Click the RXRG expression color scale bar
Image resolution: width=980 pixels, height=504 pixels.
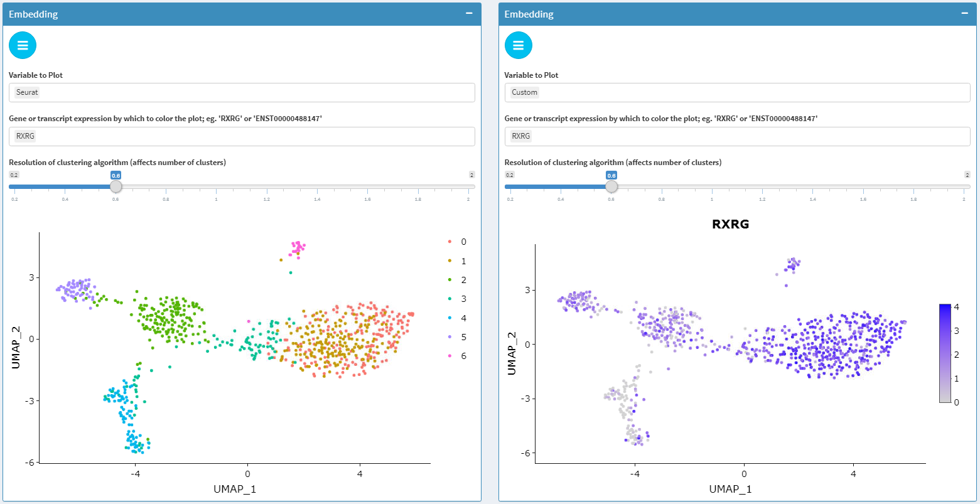click(x=945, y=353)
